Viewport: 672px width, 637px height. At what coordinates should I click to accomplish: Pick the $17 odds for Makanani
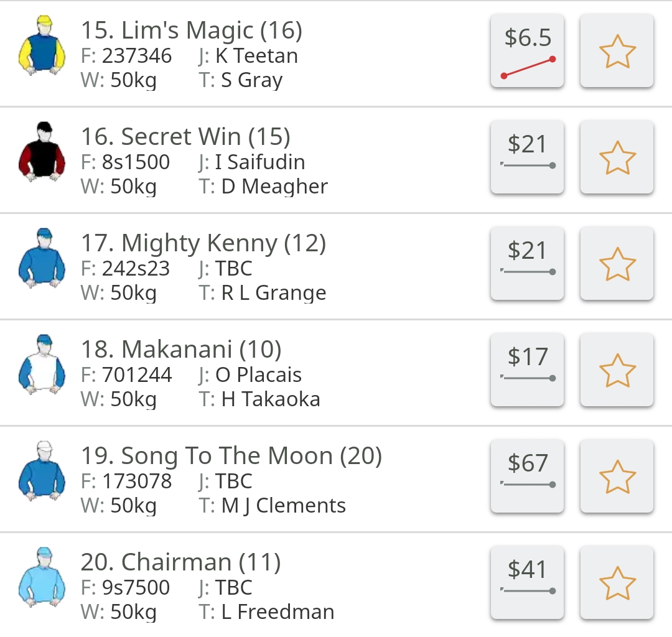(527, 370)
